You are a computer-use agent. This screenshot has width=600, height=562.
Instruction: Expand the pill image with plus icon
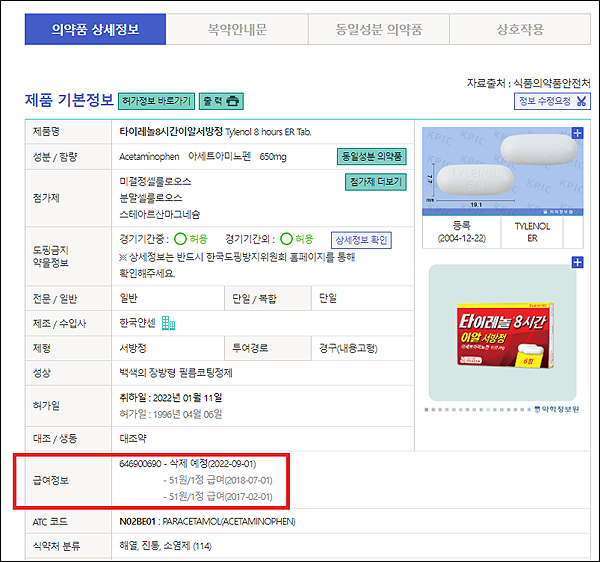(x=577, y=133)
